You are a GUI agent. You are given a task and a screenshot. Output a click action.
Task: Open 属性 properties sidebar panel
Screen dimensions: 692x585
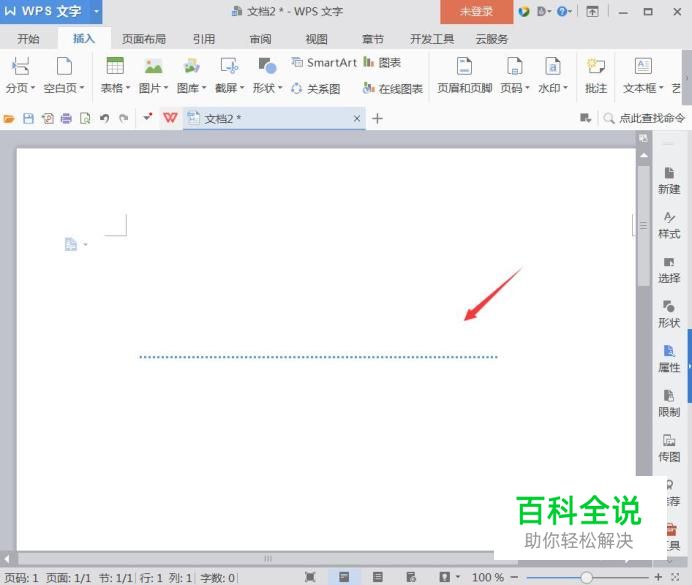[669, 359]
